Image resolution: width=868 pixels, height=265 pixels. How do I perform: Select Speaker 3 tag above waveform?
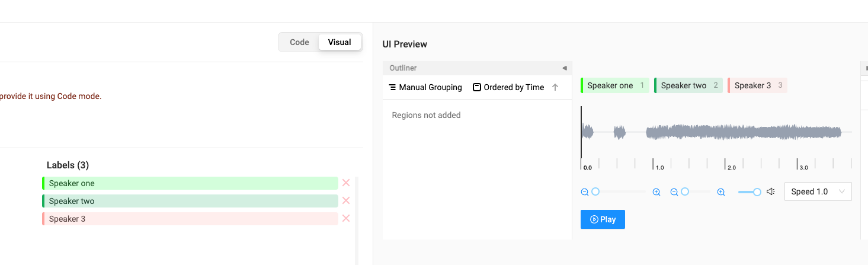757,85
